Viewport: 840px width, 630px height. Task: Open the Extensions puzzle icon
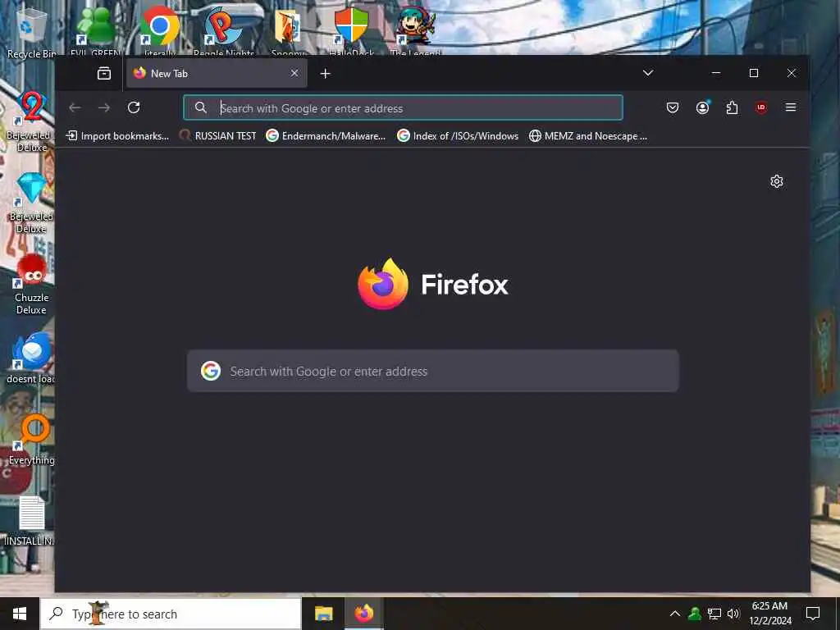(732, 107)
